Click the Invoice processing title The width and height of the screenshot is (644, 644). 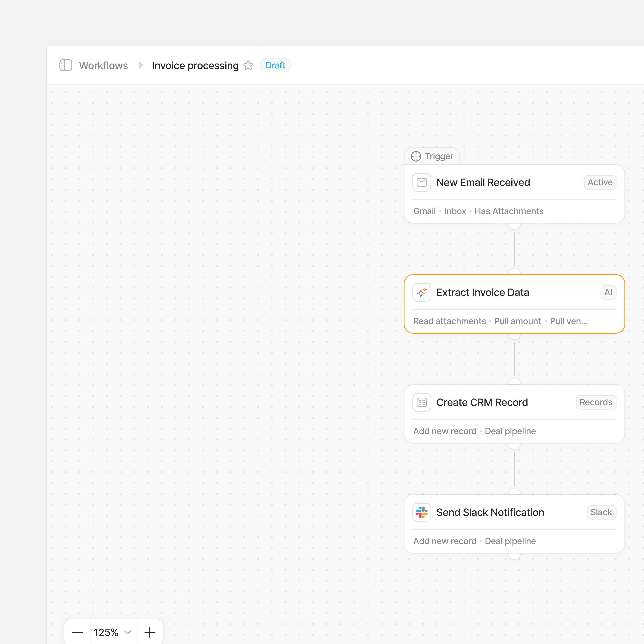(x=195, y=65)
